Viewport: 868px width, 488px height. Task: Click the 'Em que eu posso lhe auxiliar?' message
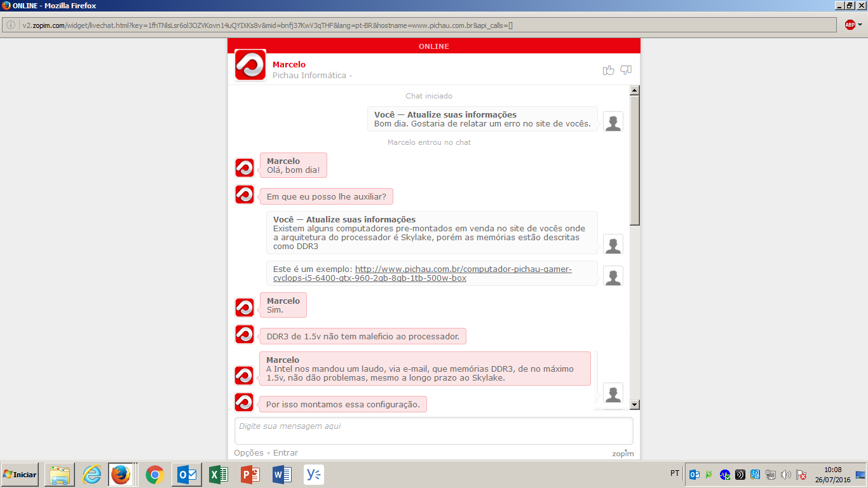click(327, 196)
